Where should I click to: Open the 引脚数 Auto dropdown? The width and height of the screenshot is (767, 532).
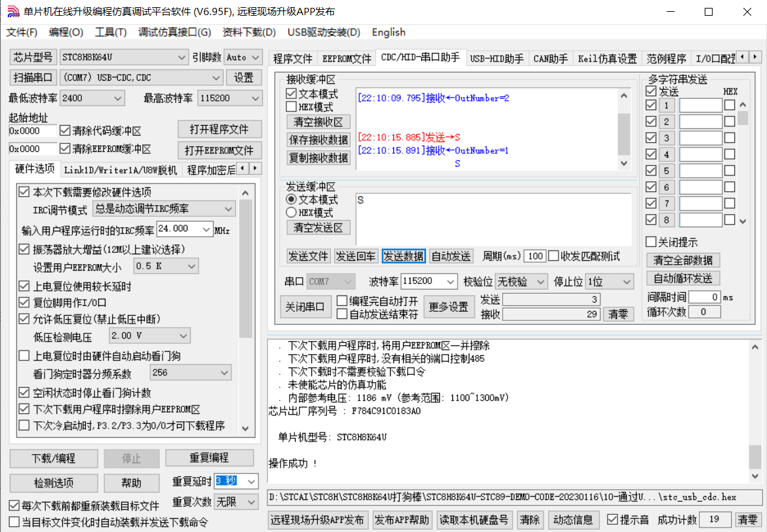coord(243,57)
